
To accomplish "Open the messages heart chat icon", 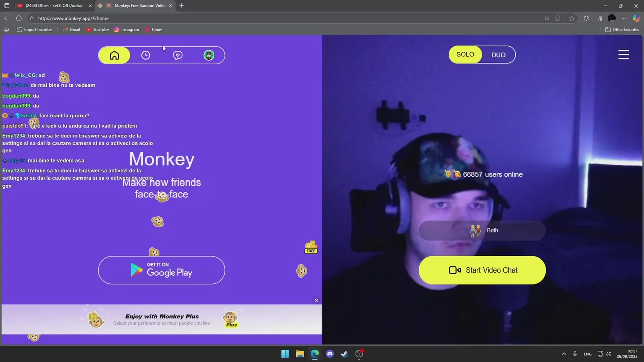I will coord(178,55).
